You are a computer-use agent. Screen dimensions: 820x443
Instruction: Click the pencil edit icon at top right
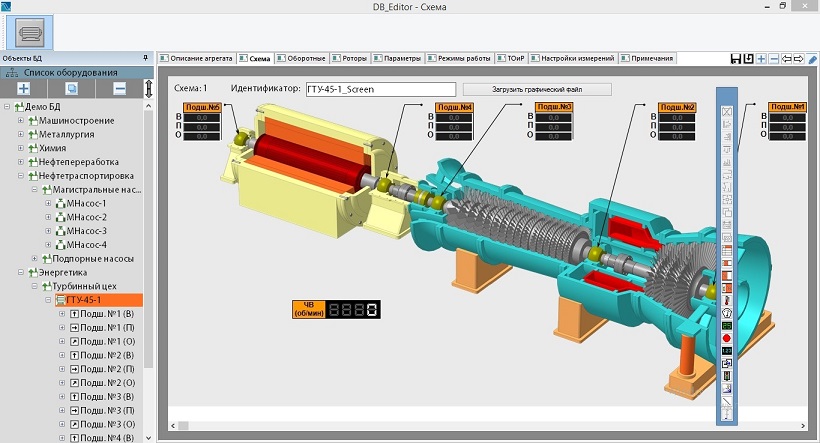click(812, 60)
